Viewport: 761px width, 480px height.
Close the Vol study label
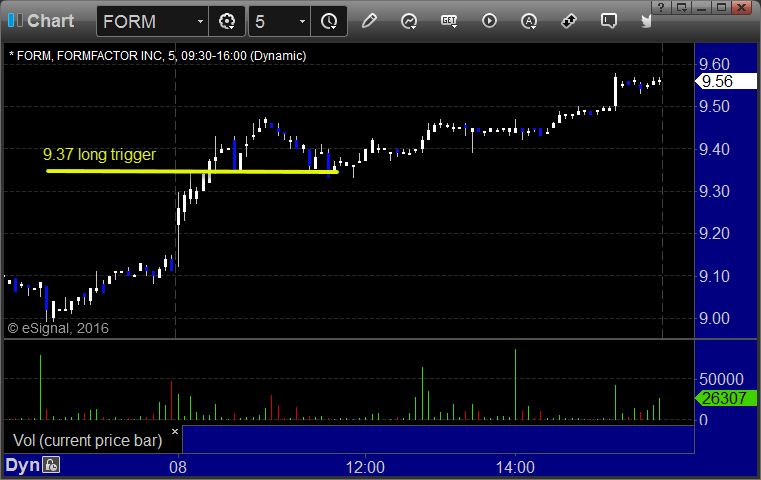[175, 431]
